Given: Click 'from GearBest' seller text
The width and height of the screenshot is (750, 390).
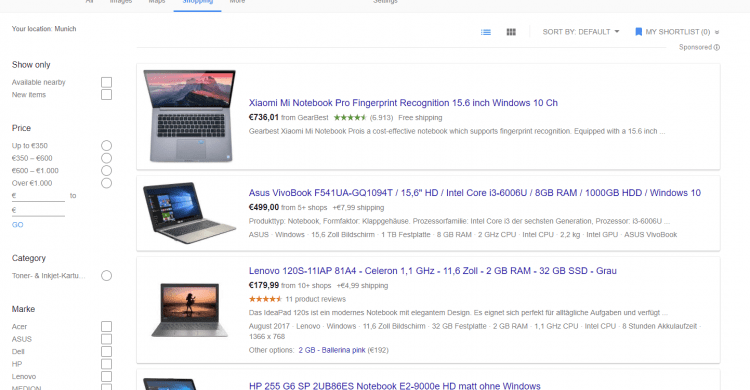Looking at the screenshot, I should click(x=305, y=118).
